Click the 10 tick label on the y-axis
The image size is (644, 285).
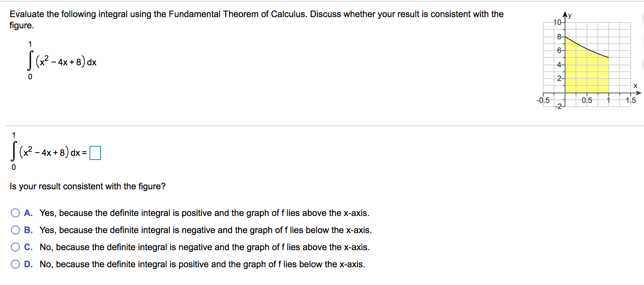pos(557,22)
